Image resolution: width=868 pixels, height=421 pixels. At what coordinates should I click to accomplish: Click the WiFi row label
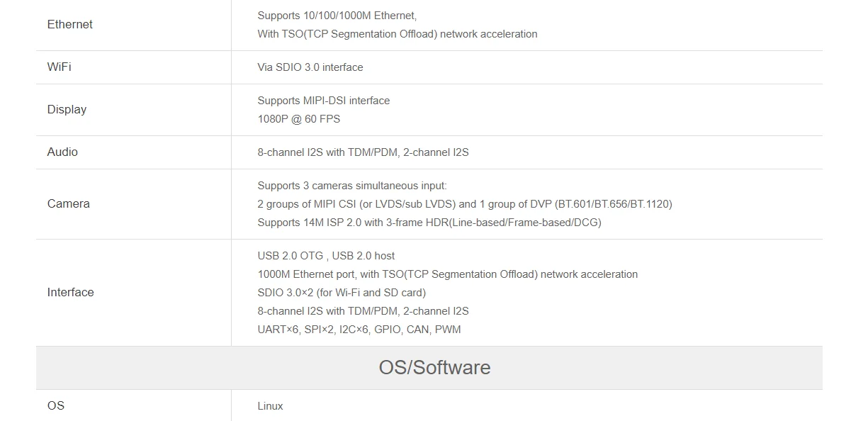point(59,67)
